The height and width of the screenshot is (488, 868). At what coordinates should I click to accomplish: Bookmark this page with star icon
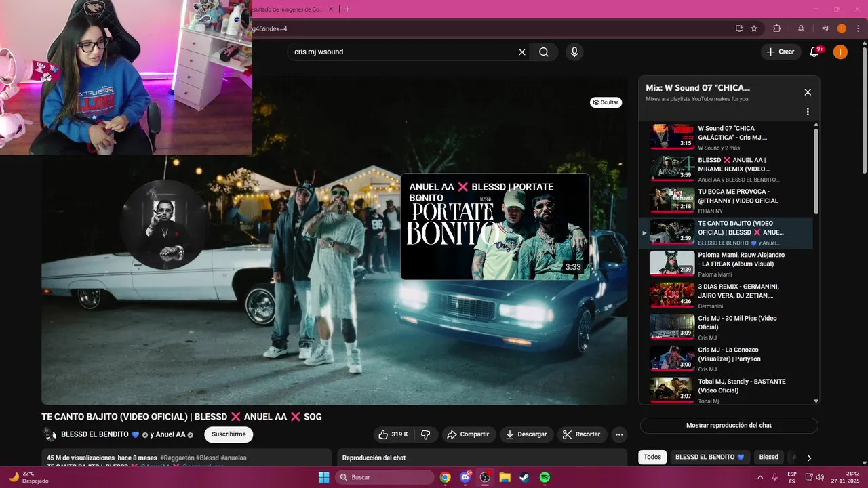[754, 28]
